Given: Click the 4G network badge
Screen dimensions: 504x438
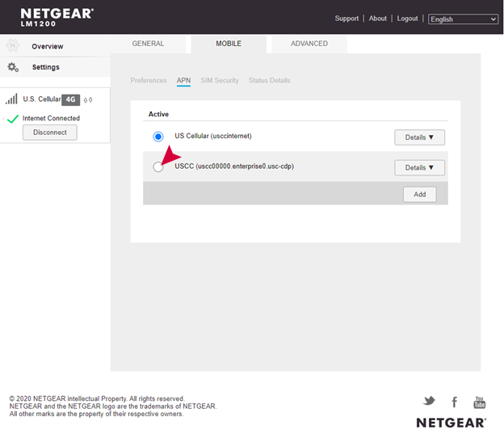Looking at the screenshot, I should (71, 99).
